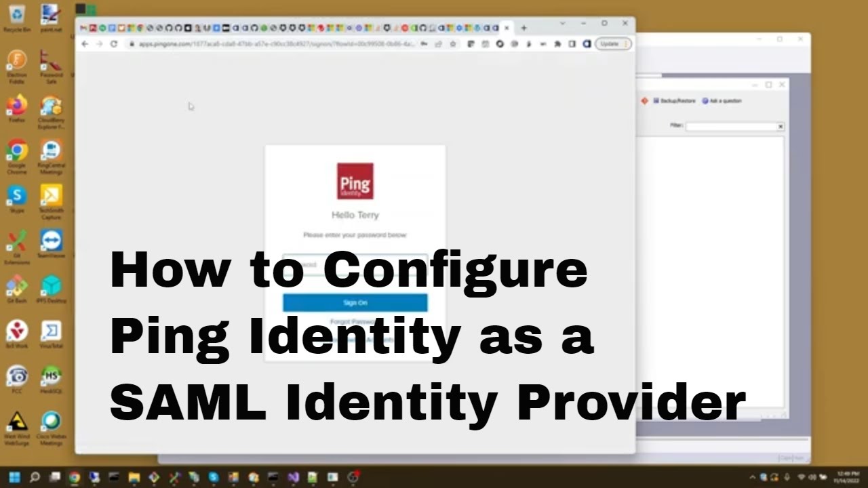
Task: Bookmark this page with the star icon
Action: point(452,43)
